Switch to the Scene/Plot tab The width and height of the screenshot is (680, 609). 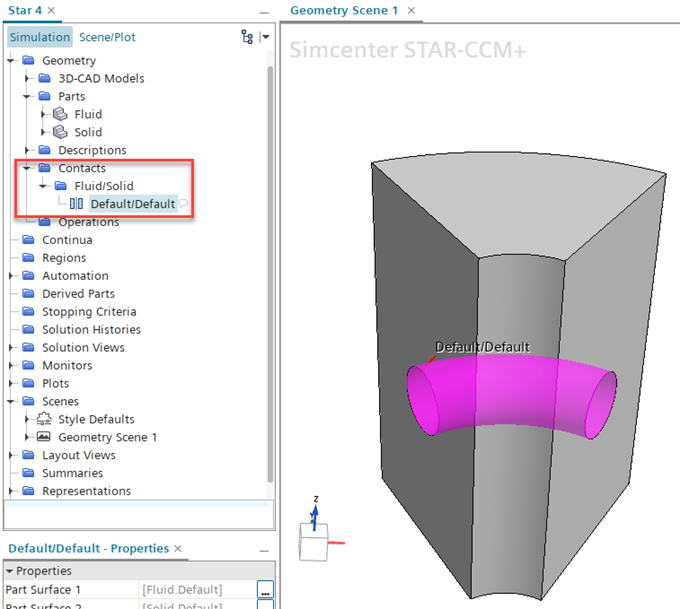tap(107, 37)
